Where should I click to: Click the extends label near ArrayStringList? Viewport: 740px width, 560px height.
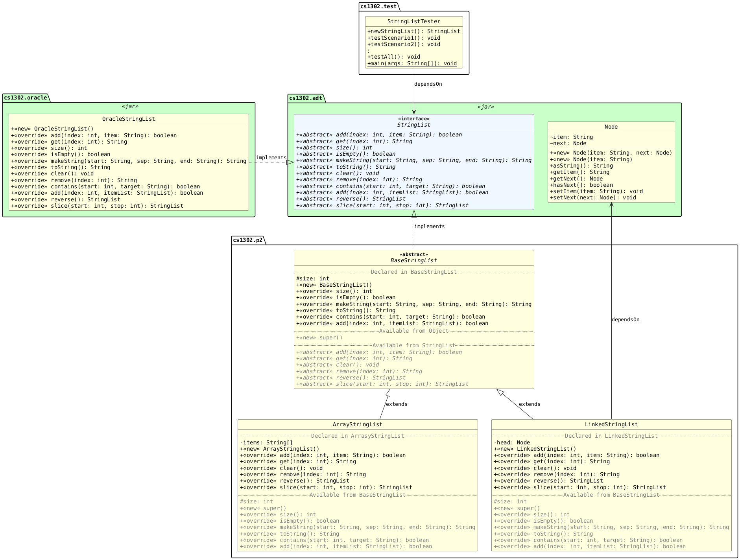396,404
